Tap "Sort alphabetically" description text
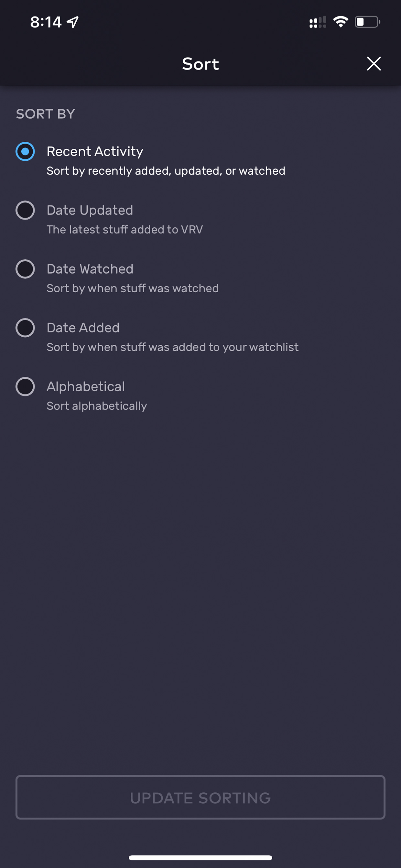This screenshot has height=868, width=401. pyautogui.click(x=97, y=406)
